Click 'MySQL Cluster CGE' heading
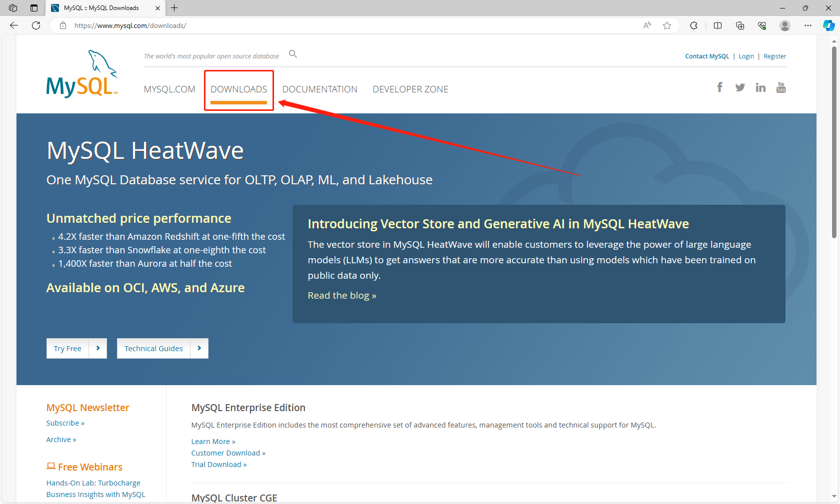This screenshot has width=840, height=504. coord(234,498)
